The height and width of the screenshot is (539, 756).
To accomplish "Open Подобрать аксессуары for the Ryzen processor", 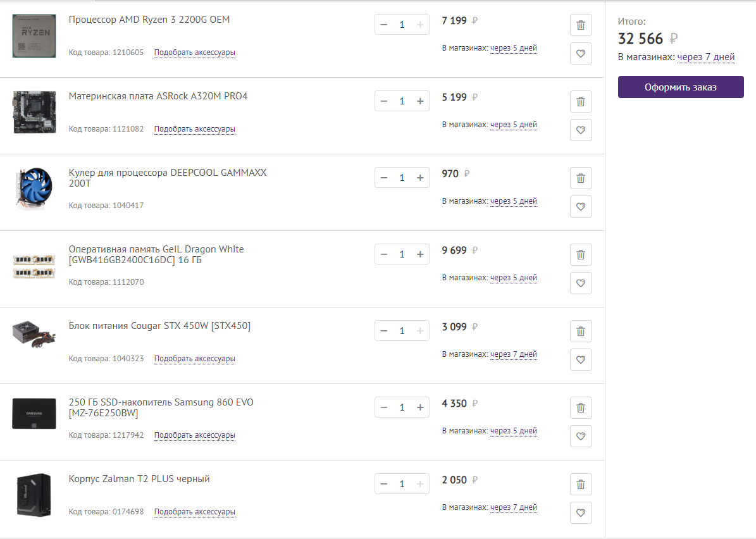I will 195,53.
